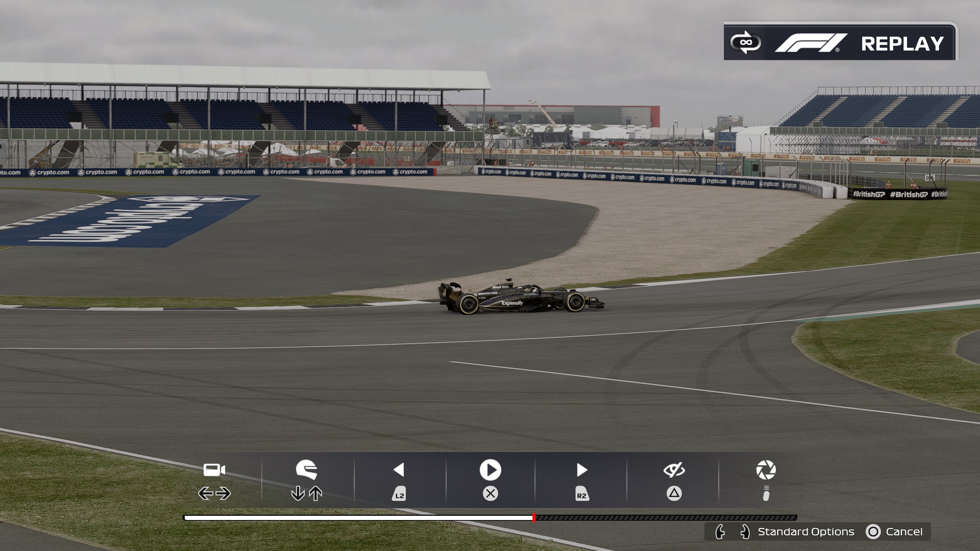Click the L2 trigger prompt
The height and width of the screenshot is (551, 980).
pos(399,495)
